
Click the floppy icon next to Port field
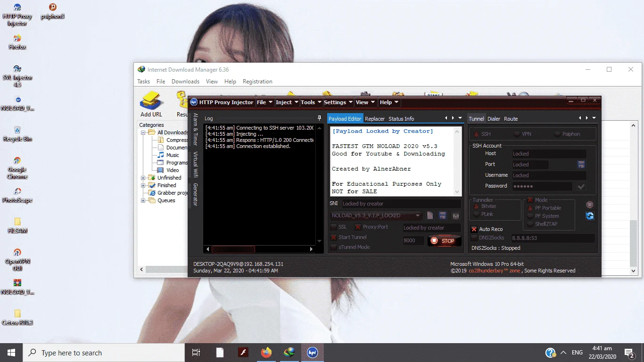(x=581, y=165)
